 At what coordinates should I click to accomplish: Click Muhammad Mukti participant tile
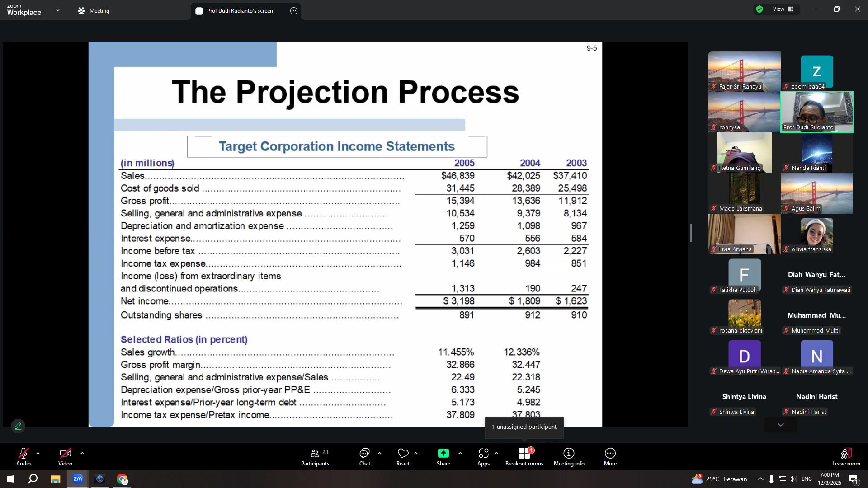[817, 315]
